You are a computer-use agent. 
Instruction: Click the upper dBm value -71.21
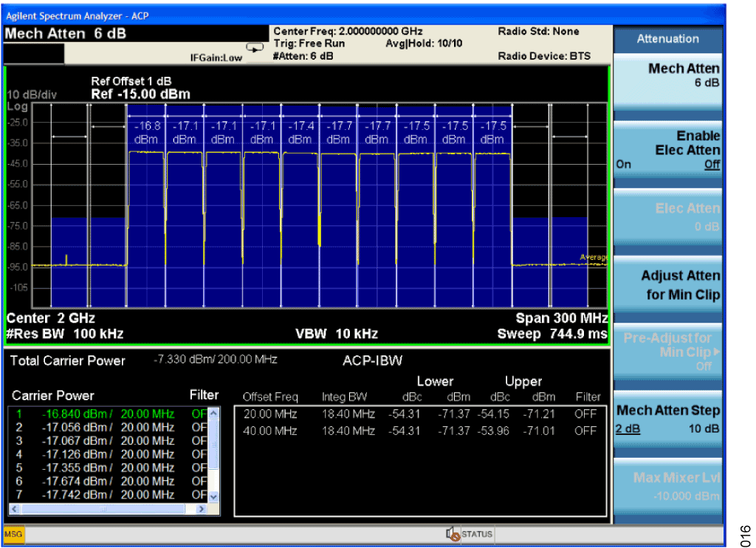[x=539, y=414]
